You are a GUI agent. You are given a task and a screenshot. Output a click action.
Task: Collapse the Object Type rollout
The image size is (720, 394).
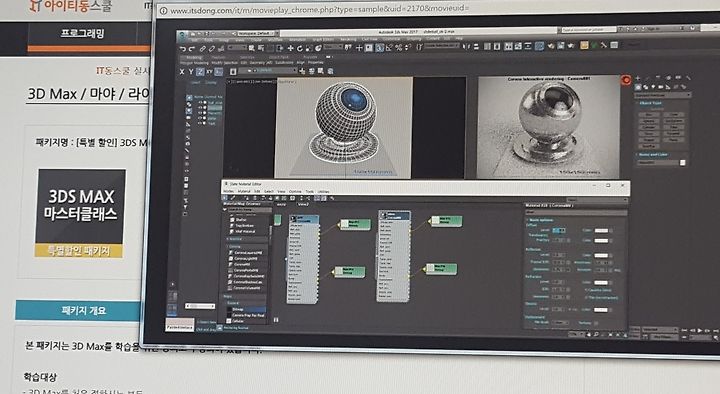[x=650, y=103]
